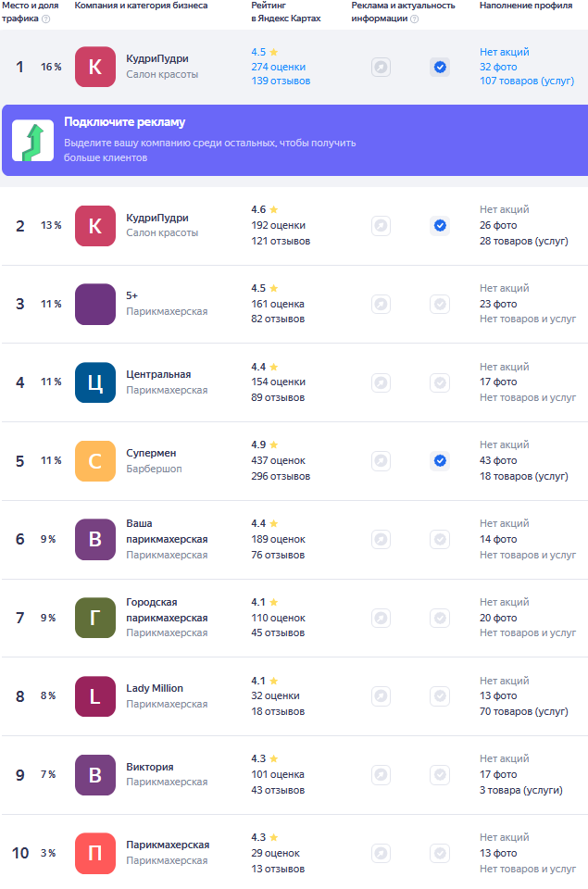
Task: Click the 'В' avatar of Виктория
Action: pos(95,774)
